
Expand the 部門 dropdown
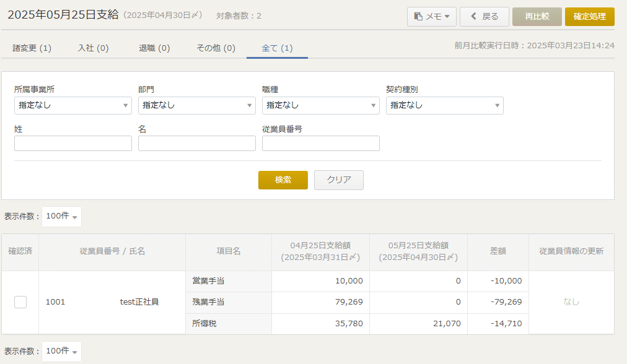point(196,105)
